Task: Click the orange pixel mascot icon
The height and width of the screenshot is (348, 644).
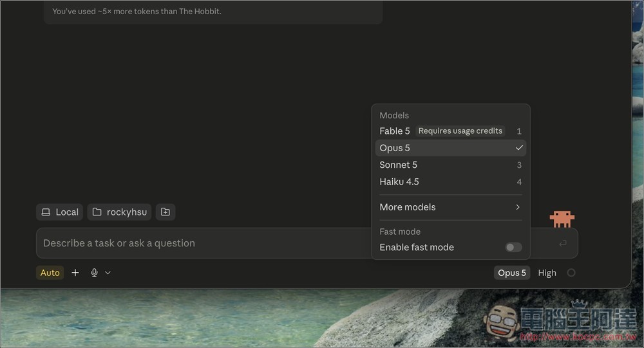Action: tap(562, 219)
